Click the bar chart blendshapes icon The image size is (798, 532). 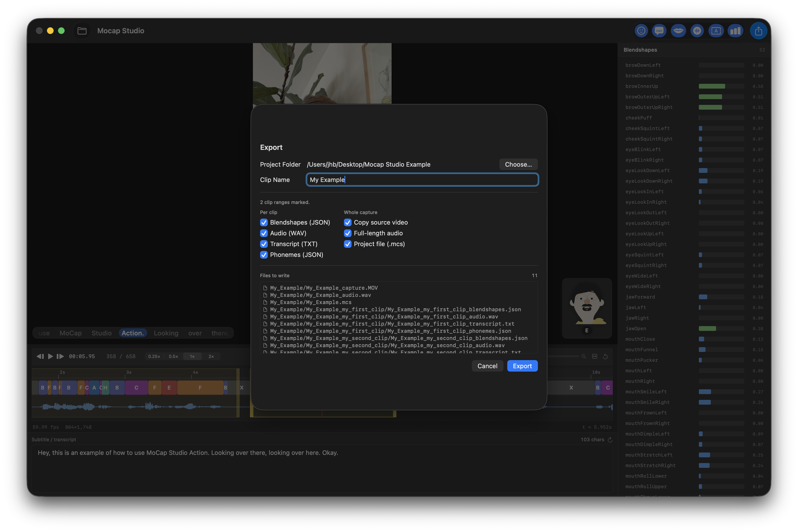(735, 31)
